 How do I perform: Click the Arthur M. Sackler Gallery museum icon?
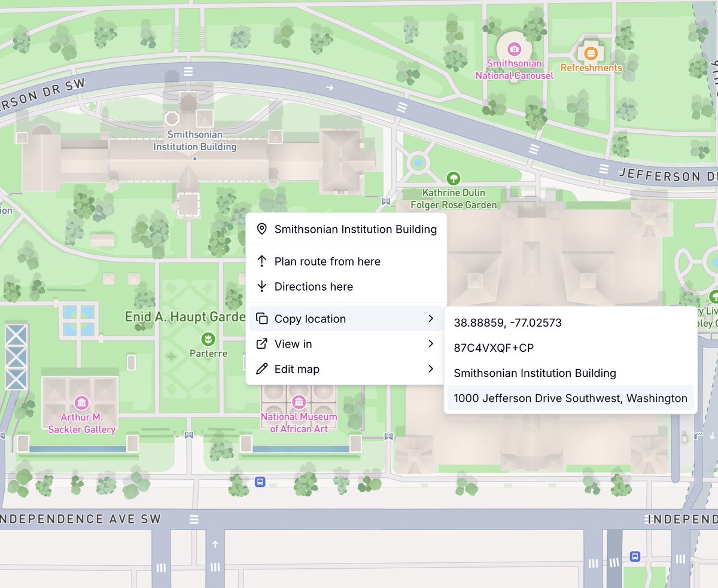pyautogui.click(x=81, y=402)
